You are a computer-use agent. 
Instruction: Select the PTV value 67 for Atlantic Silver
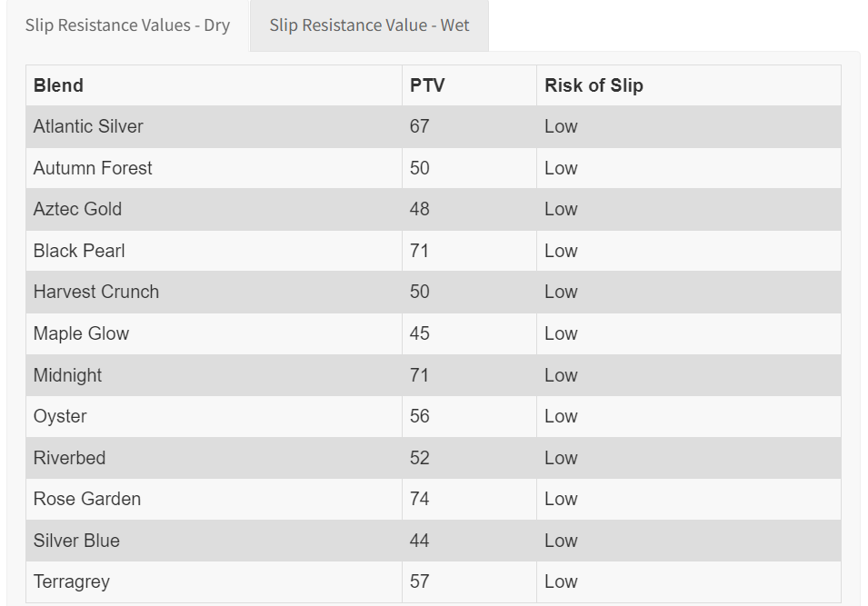tap(420, 126)
